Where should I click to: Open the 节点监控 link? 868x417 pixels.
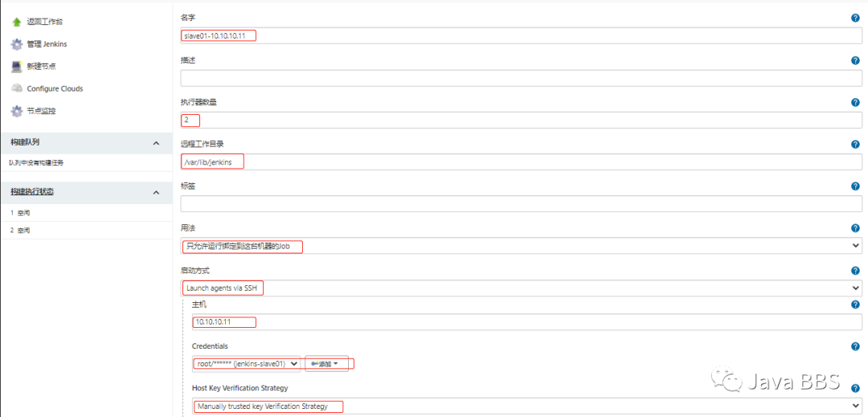42,111
